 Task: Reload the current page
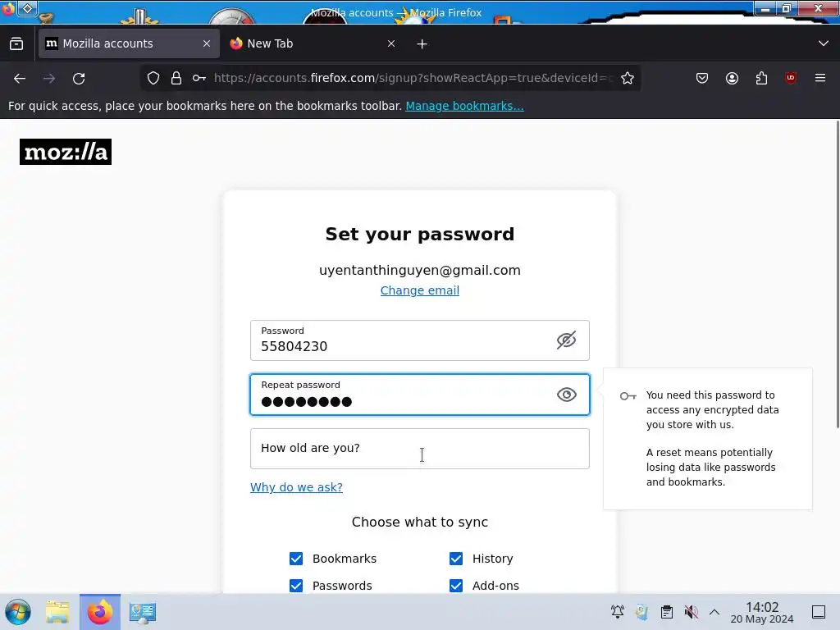tap(79, 79)
